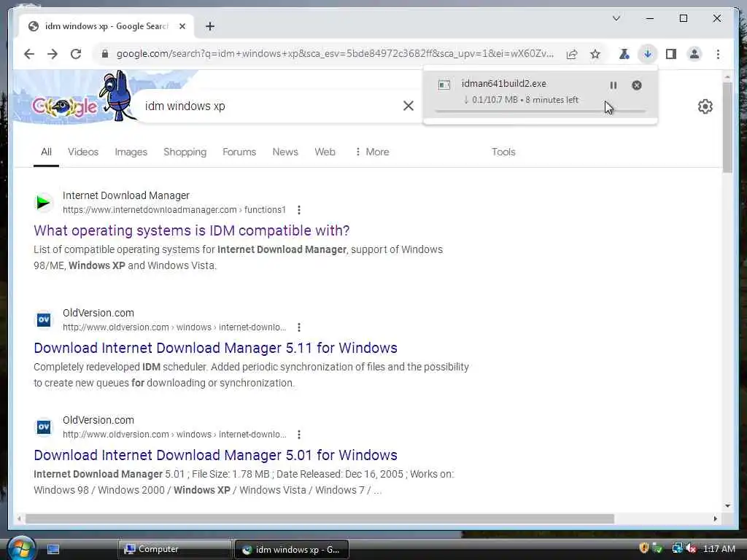This screenshot has width=747, height=560.
Task: Open the network connection tray icon
Action: [x=677, y=548]
